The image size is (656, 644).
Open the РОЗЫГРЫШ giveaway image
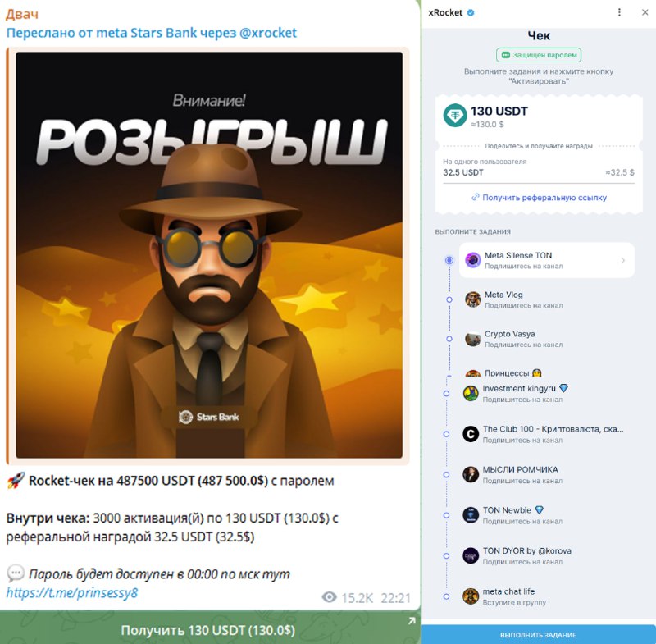209,255
